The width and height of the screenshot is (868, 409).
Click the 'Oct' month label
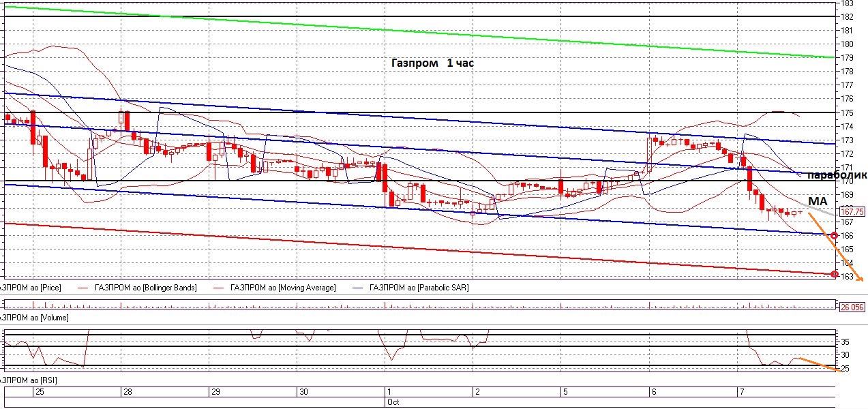pos(393,402)
